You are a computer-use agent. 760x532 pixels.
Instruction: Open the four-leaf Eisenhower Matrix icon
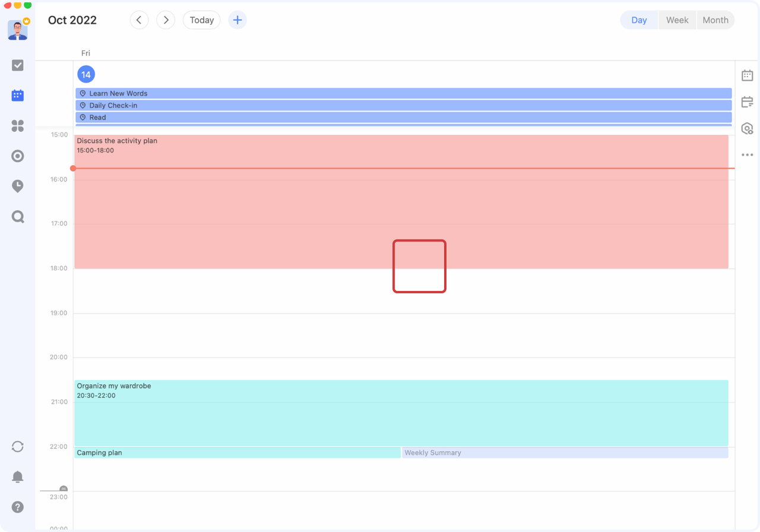click(18, 126)
